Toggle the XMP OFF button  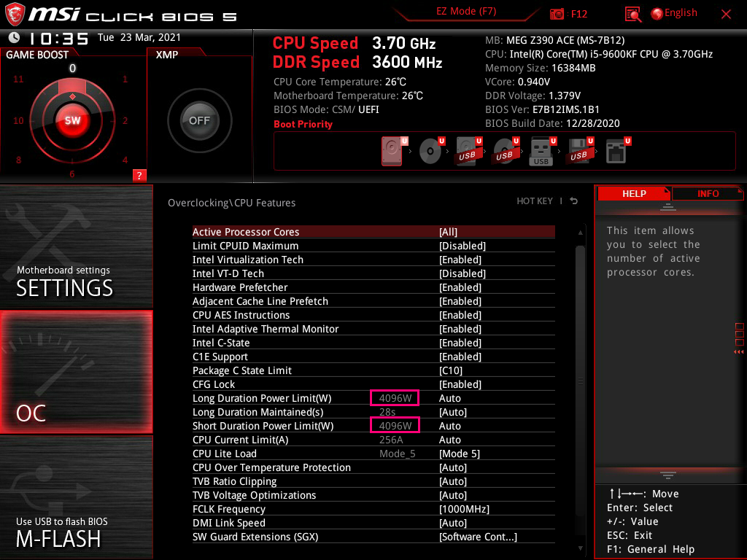[199, 121]
